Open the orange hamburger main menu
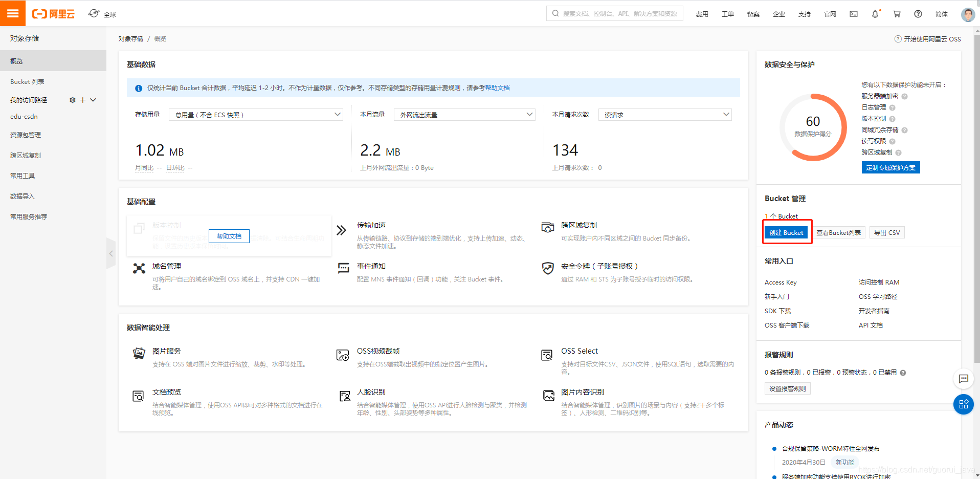The height and width of the screenshot is (479, 980). [13, 13]
